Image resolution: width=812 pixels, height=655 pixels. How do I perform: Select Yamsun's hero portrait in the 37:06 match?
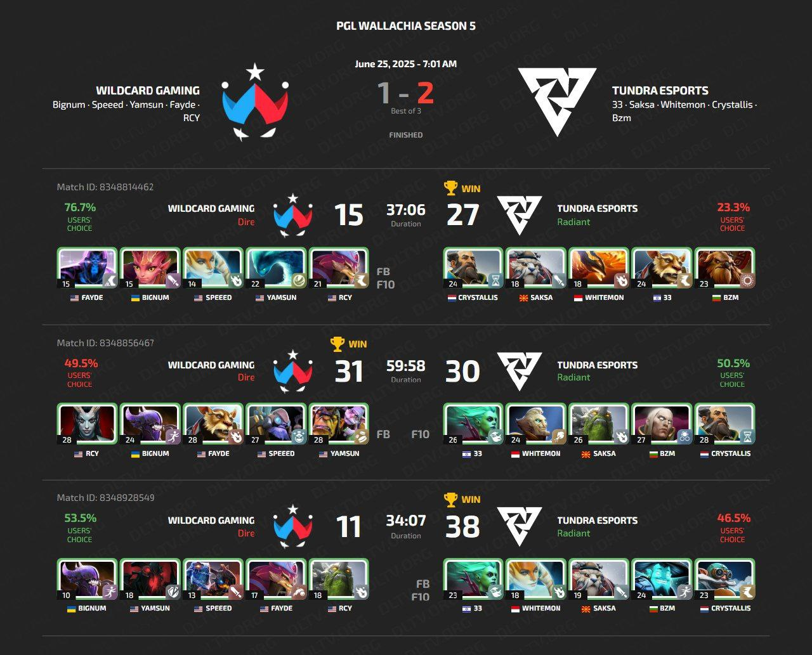[275, 269]
